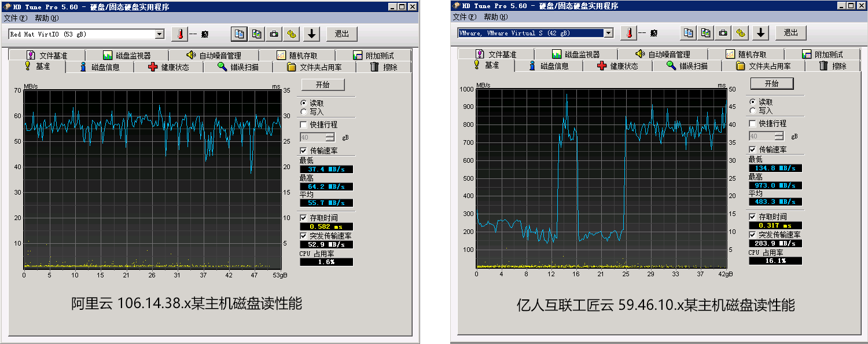Image resolution: width=868 pixels, height=344 pixels.
Task: Click the camera save-screenshot icon in Red Hat VirtIO window
Action: tap(274, 34)
